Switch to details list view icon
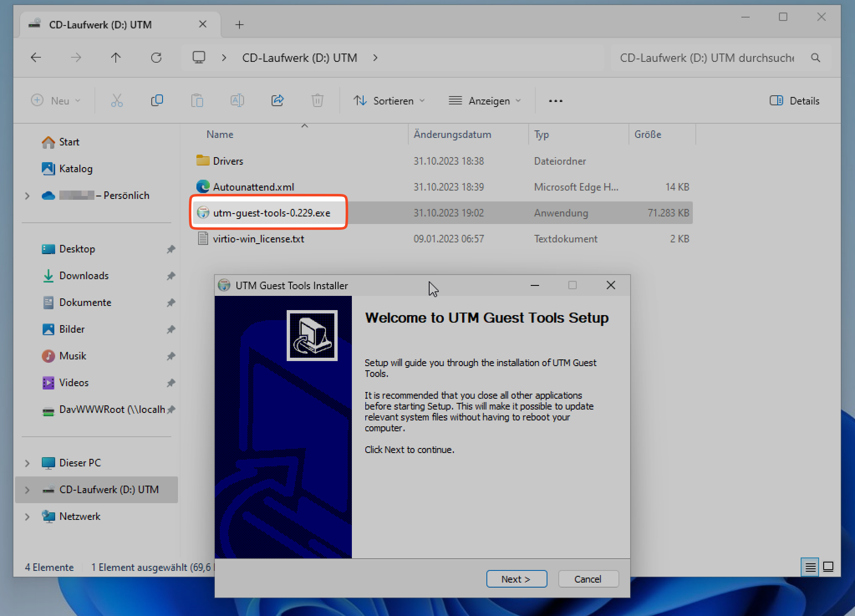This screenshot has height=616, width=855. [x=810, y=567]
